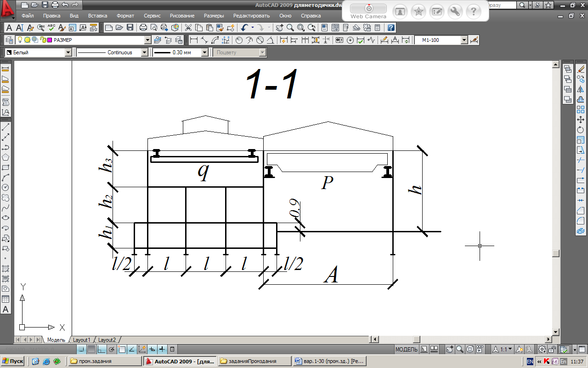The height and width of the screenshot is (368, 588).
Task: Select the Text tool at bottom of Draw toolbar
Action: click(6, 309)
